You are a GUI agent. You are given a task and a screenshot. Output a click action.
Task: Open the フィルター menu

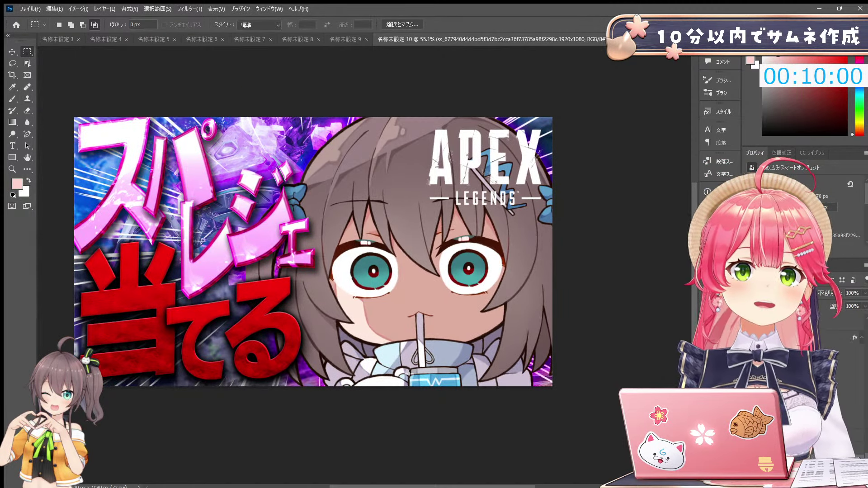click(x=189, y=9)
